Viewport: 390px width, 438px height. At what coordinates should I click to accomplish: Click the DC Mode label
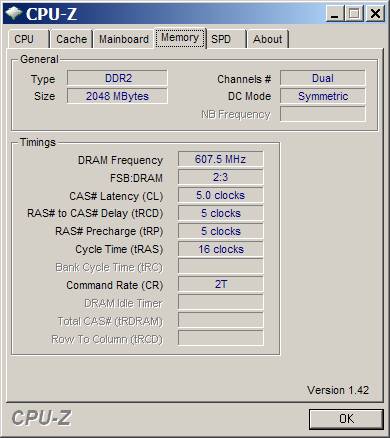click(x=249, y=96)
